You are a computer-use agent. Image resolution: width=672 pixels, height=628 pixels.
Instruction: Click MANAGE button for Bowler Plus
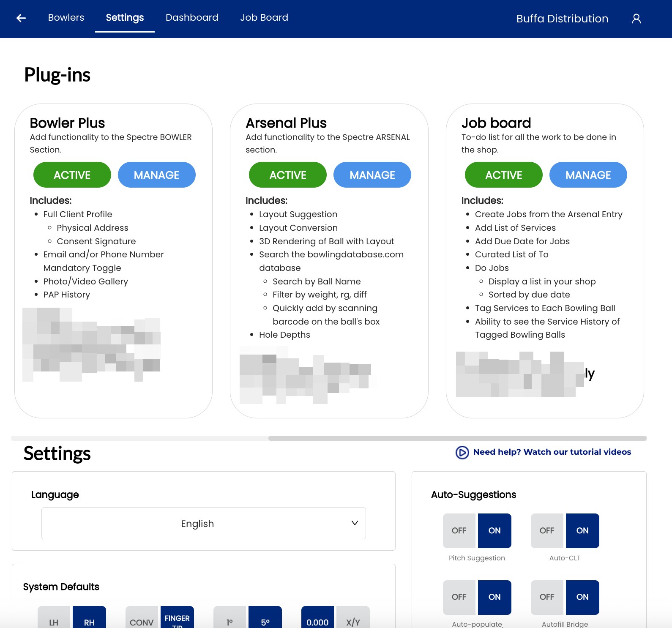[157, 175]
